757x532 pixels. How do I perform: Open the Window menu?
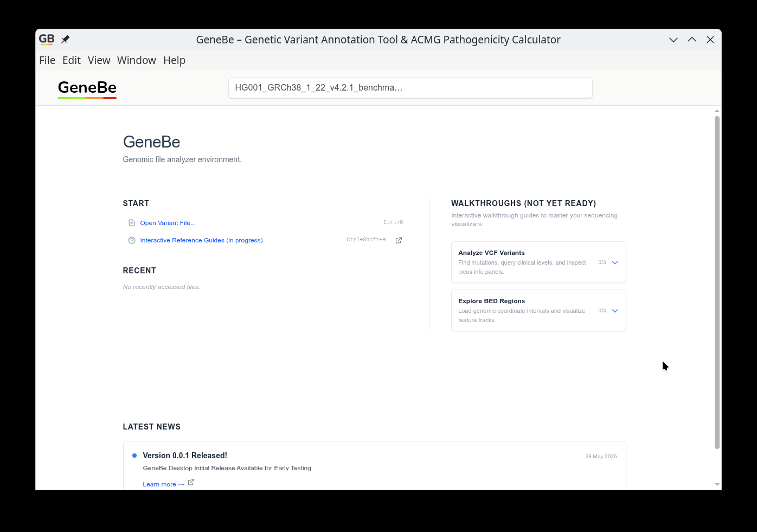137,60
